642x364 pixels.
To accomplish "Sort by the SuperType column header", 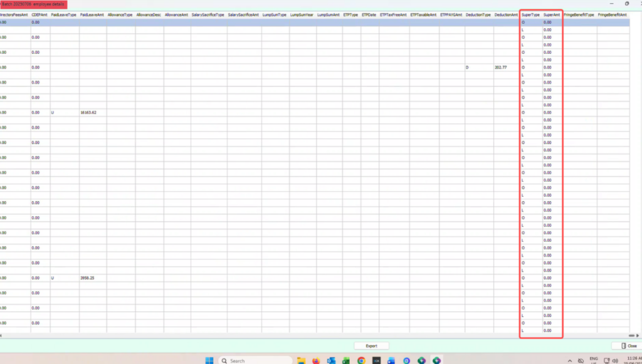I will 530,15.
